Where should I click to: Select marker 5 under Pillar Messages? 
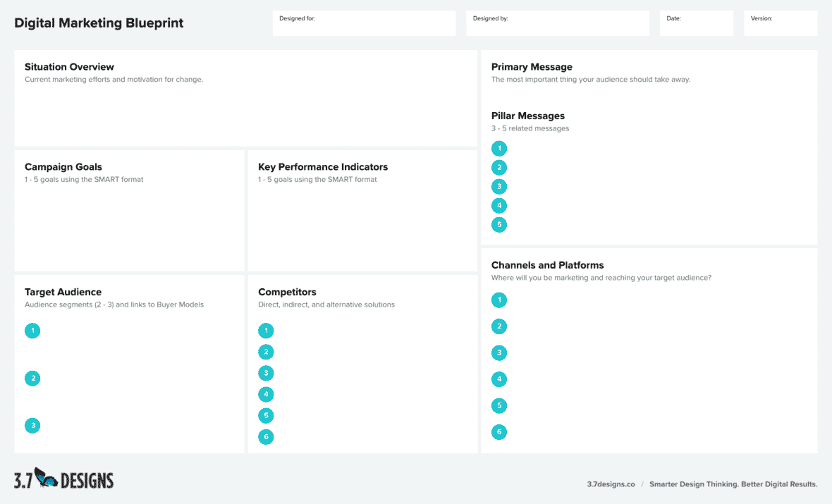click(499, 224)
